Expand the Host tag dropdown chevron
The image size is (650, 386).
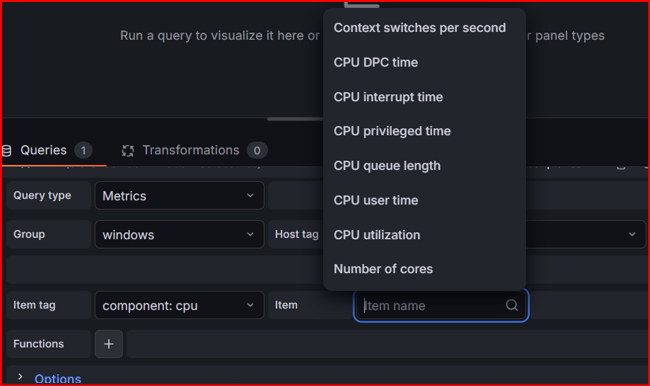click(632, 234)
